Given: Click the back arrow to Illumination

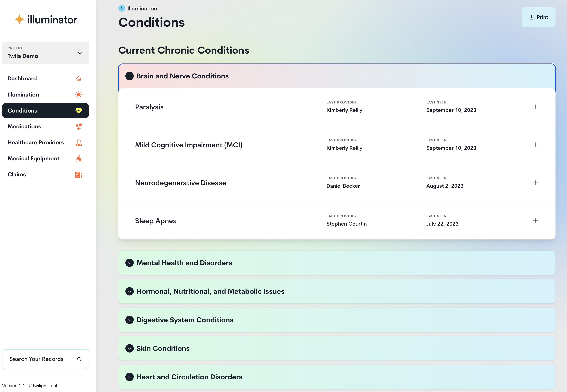Looking at the screenshot, I should (x=122, y=8).
